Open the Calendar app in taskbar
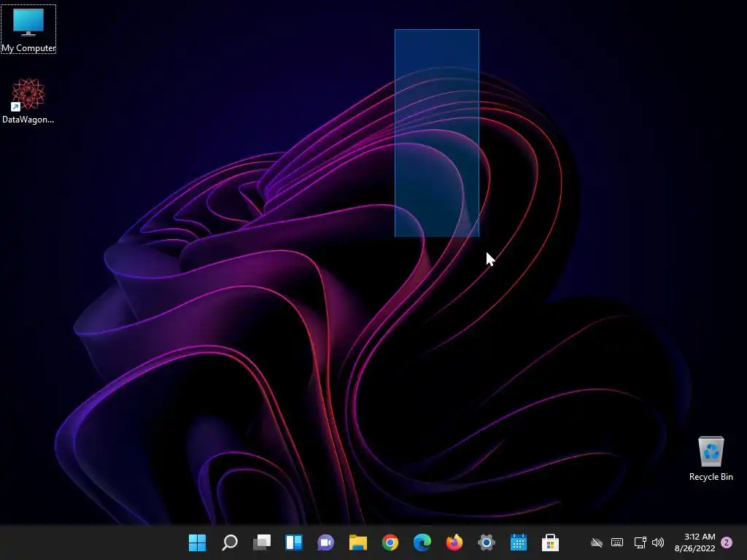The width and height of the screenshot is (747, 560). coord(519,542)
